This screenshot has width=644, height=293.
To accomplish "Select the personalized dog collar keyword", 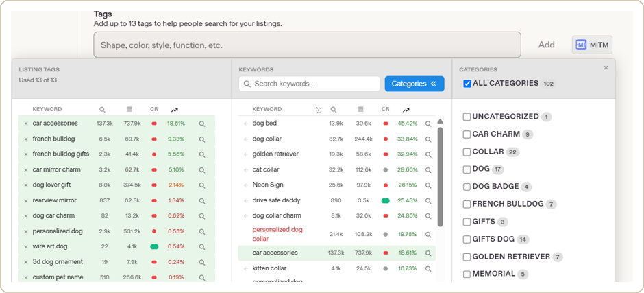I will pos(277,234).
